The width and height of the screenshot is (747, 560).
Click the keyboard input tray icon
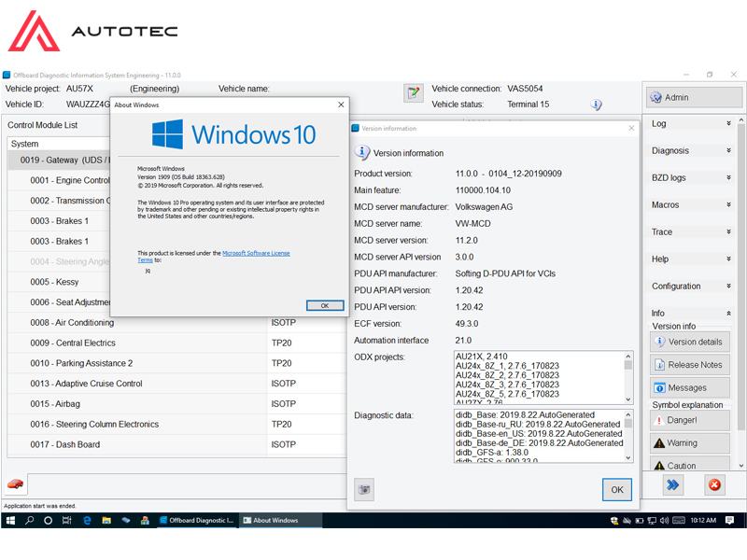click(679, 521)
